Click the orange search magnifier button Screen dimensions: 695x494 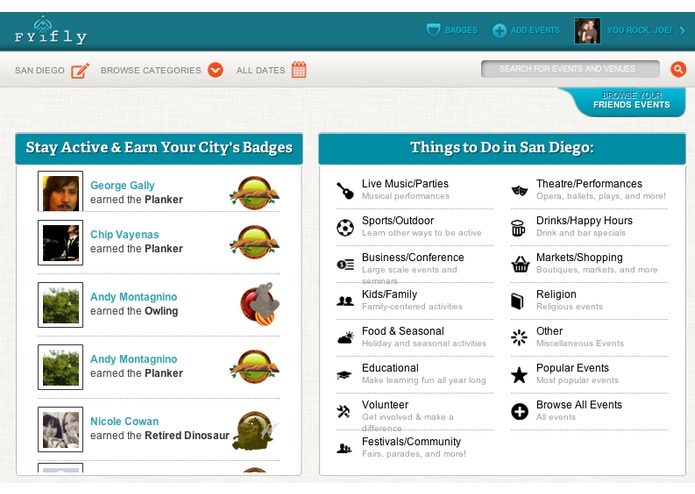pyautogui.click(x=678, y=69)
